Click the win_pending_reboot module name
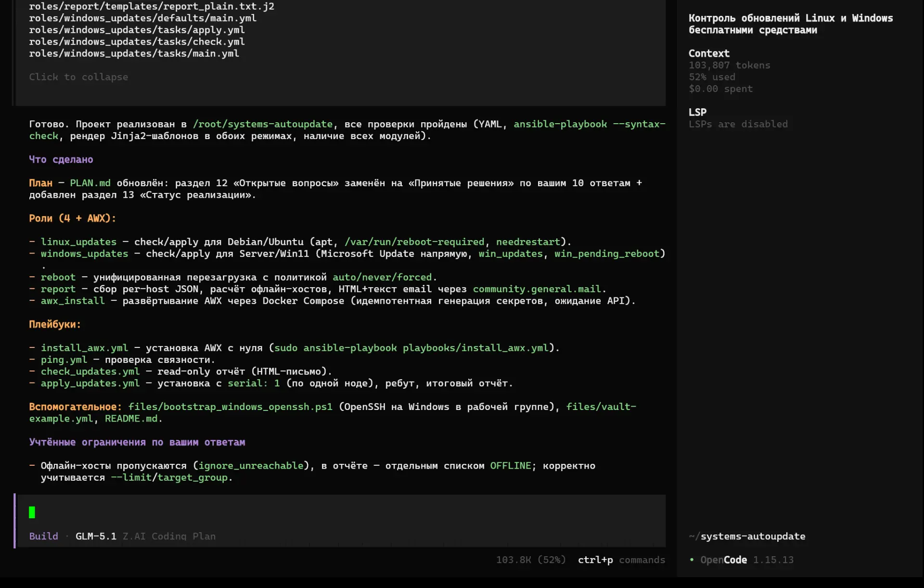 coord(607,254)
